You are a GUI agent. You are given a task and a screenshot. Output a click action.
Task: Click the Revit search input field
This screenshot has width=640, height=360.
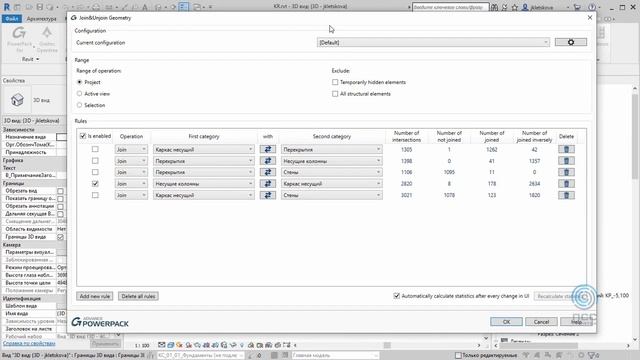pos(450,7)
